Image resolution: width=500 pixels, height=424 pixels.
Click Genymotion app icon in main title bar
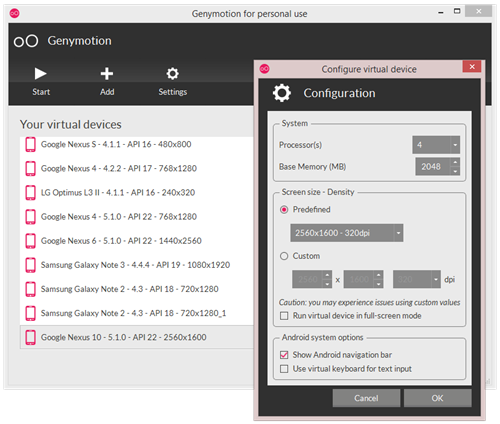click(x=15, y=13)
